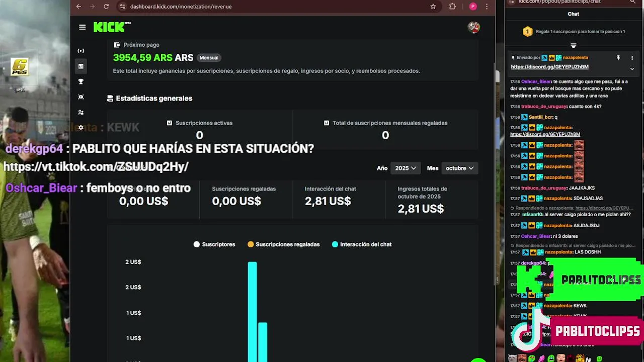Bookmark this page with the star

click(433, 7)
